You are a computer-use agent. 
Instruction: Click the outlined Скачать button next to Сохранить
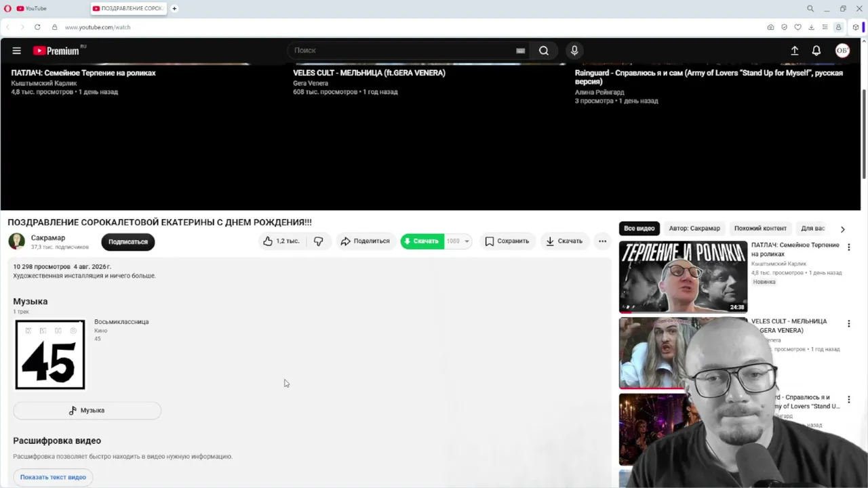(x=564, y=241)
